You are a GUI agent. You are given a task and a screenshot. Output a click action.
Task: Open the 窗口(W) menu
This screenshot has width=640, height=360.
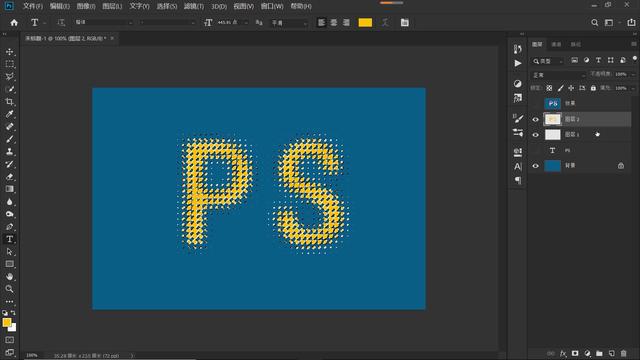tap(272, 6)
